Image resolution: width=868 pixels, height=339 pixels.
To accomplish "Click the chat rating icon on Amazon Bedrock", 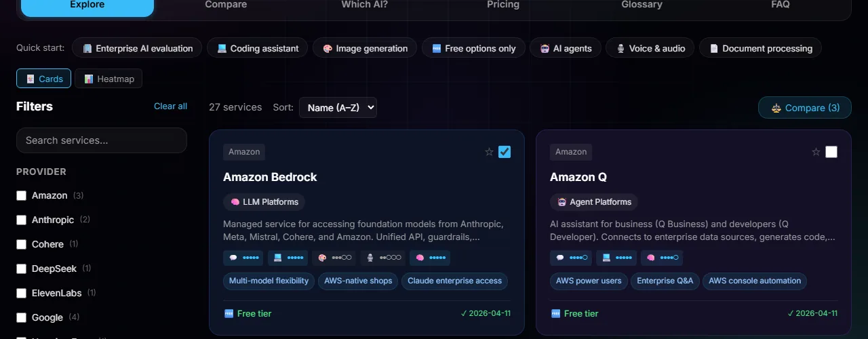I will coord(233,258).
